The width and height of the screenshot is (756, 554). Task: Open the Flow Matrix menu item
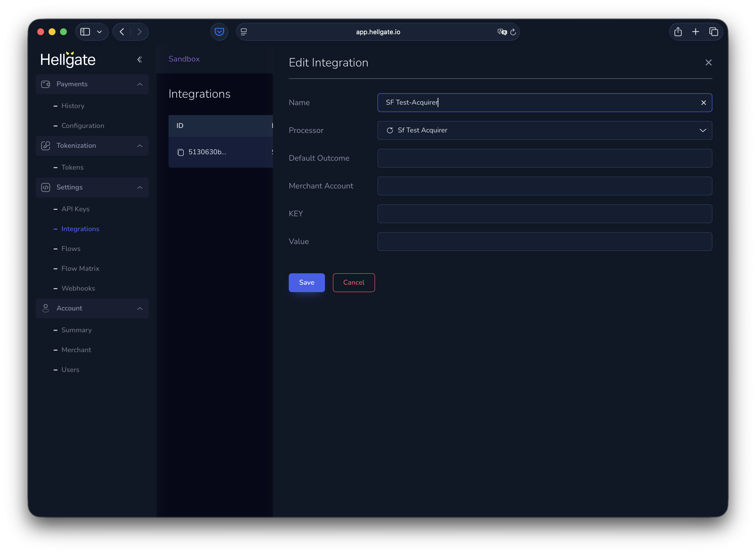pyautogui.click(x=80, y=268)
